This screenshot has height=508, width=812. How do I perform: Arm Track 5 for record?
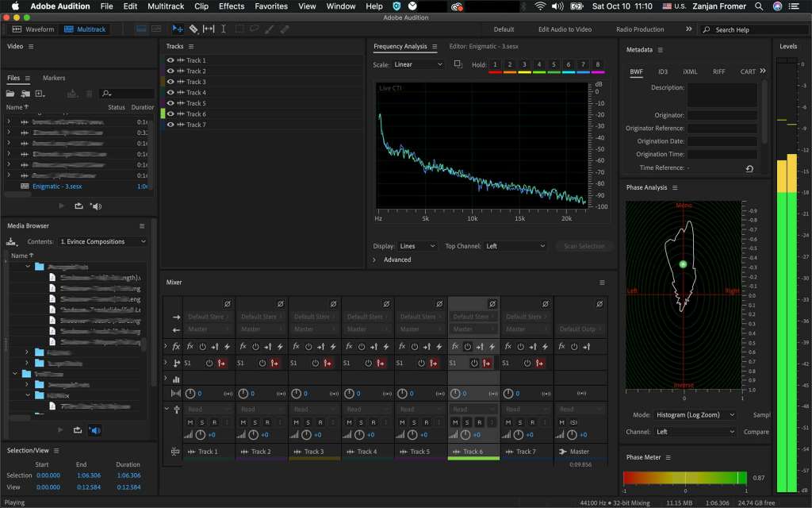point(426,422)
